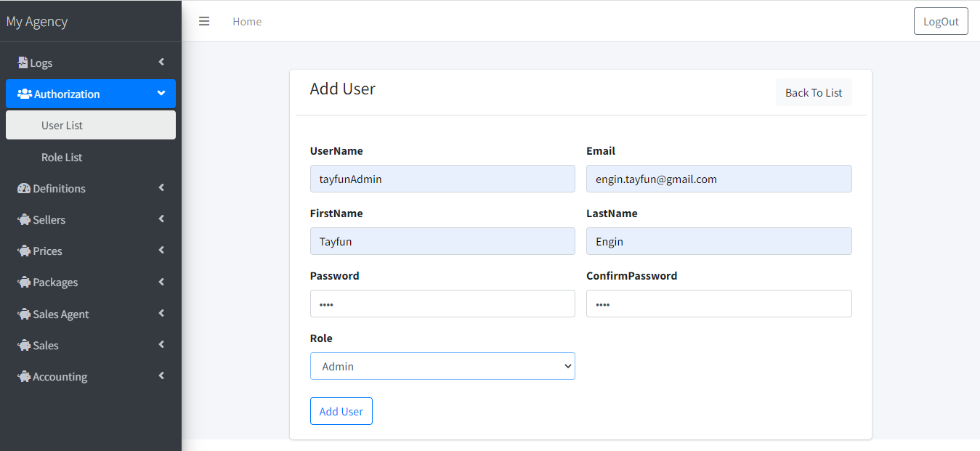This screenshot has height=451, width=980.
Task: Expand the Sales Agent submenu arrow
Action: point(161,313)
